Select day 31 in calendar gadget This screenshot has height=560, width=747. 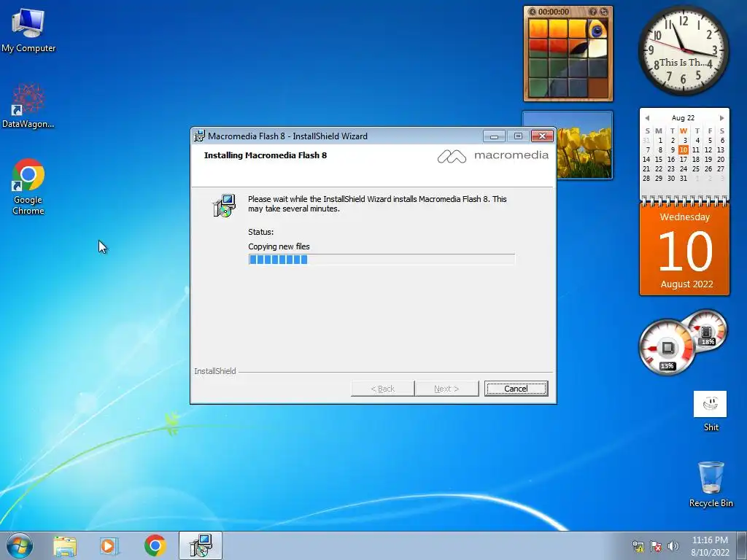coord(683,179)
